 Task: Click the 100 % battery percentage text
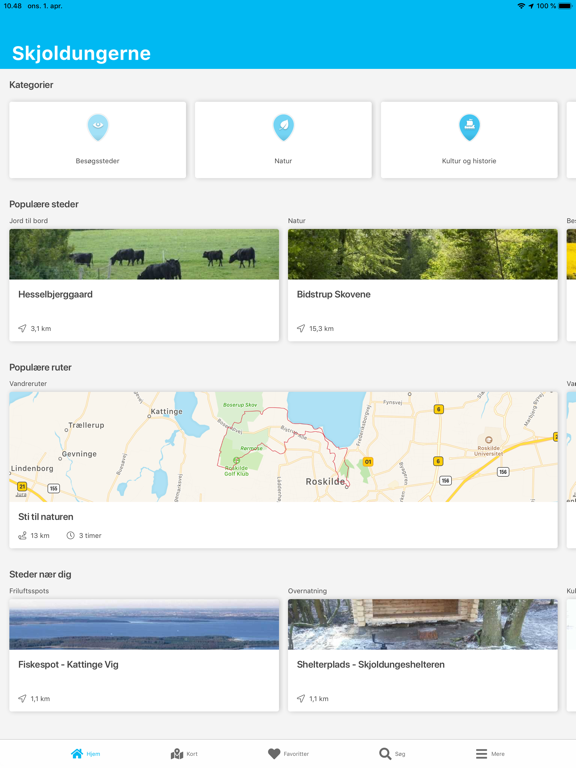[x=546, y=6]
